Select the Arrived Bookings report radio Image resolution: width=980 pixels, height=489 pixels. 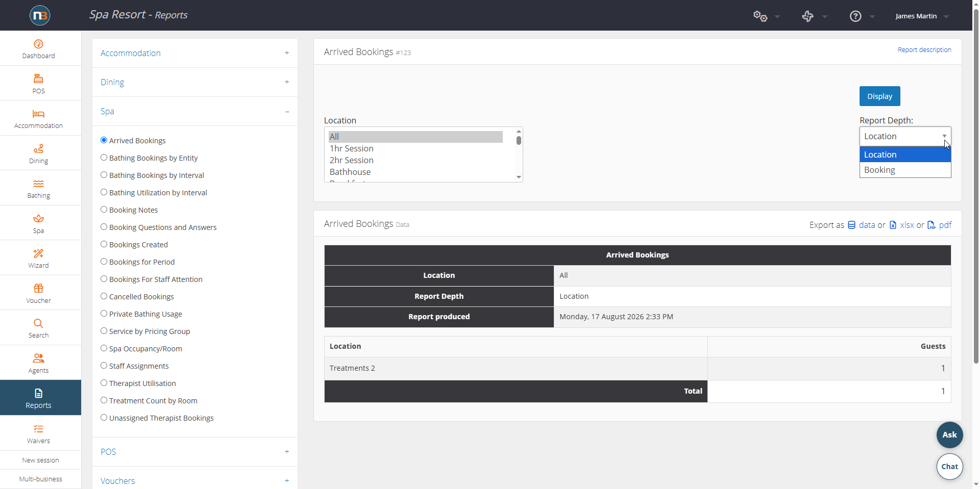tap(104, 140)
